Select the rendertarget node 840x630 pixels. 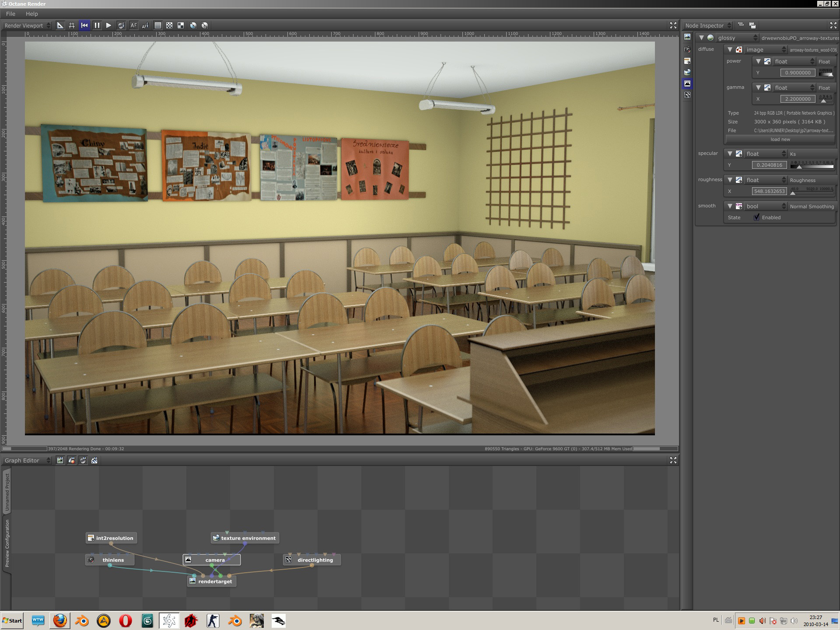[214, 581]
